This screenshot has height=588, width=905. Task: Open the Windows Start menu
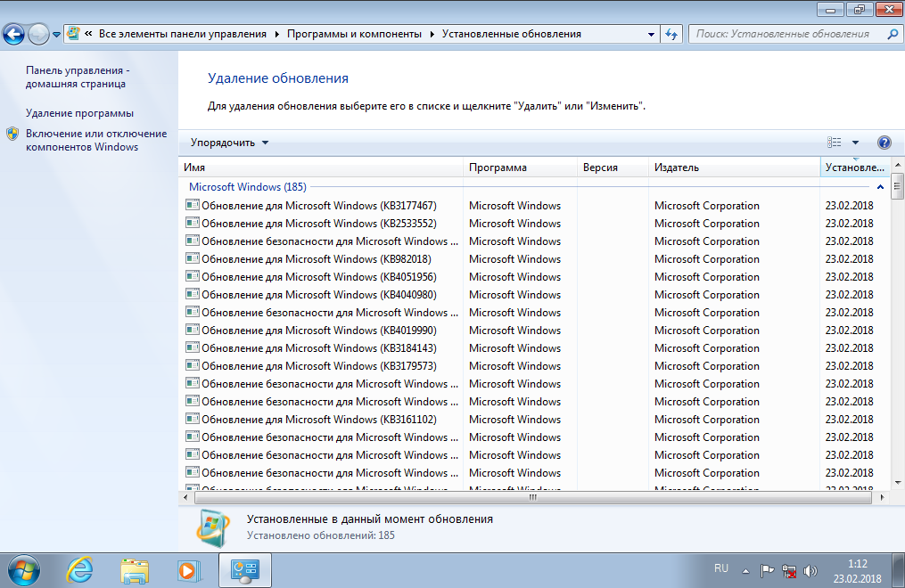click(23, 571)
